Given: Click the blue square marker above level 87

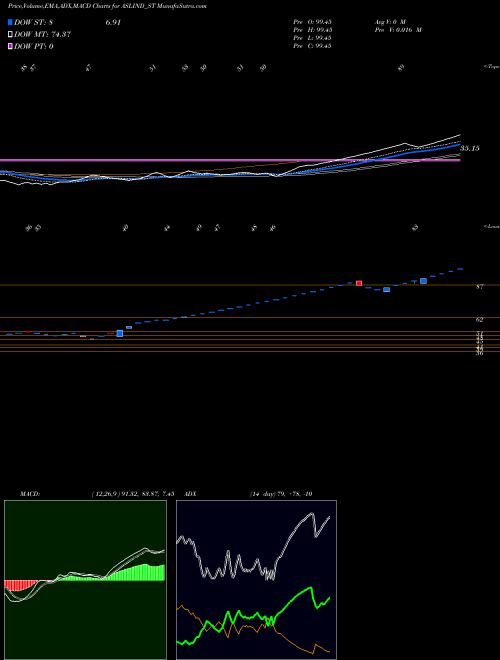Looking at the screenshot, I should [423, 281].
